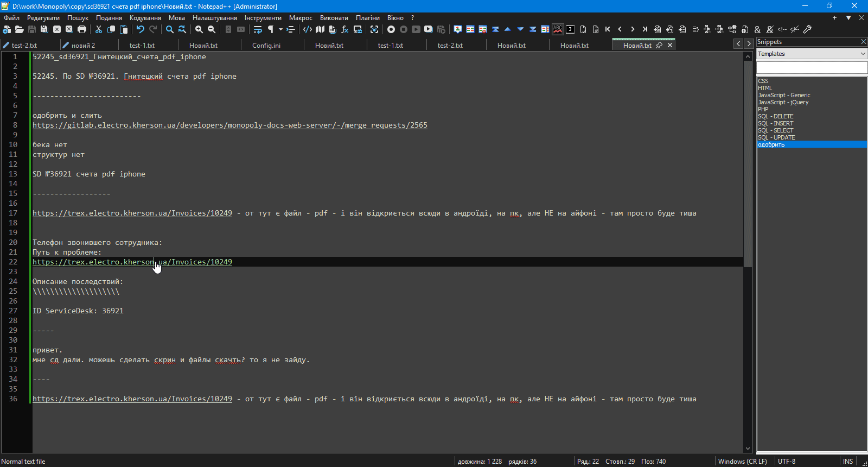This screenshot has height=467, width=868.
Task: Open the tab list dropdown triangle
Action: point(848,18)
